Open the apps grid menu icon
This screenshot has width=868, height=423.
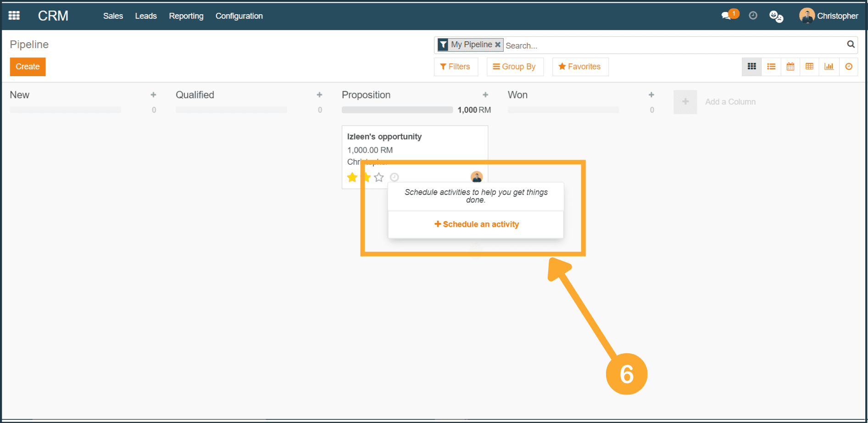tap(14, 16)
